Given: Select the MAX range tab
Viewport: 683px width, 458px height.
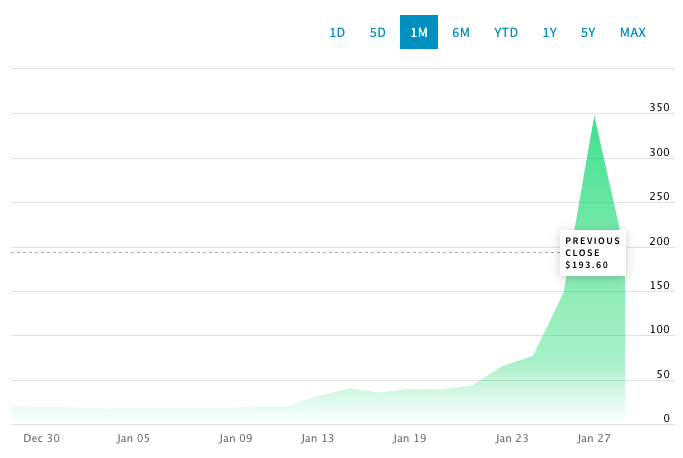Looking at the screenshot, I should click(x=633, y=33).
